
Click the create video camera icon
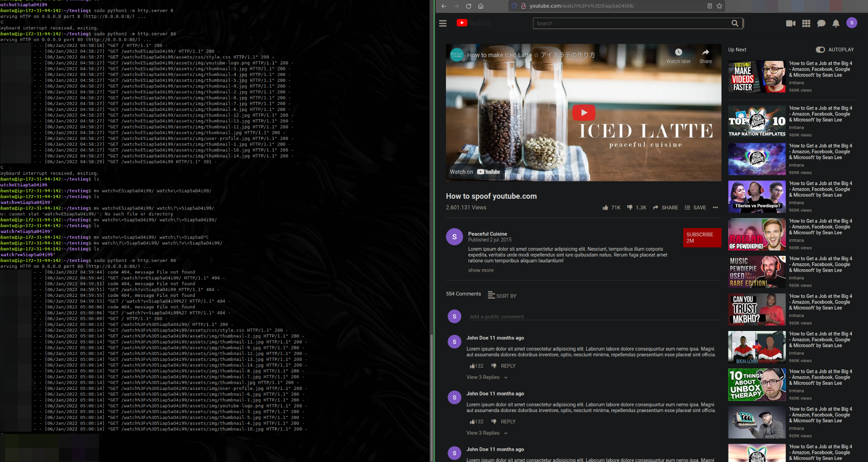[x=790, y=23]
